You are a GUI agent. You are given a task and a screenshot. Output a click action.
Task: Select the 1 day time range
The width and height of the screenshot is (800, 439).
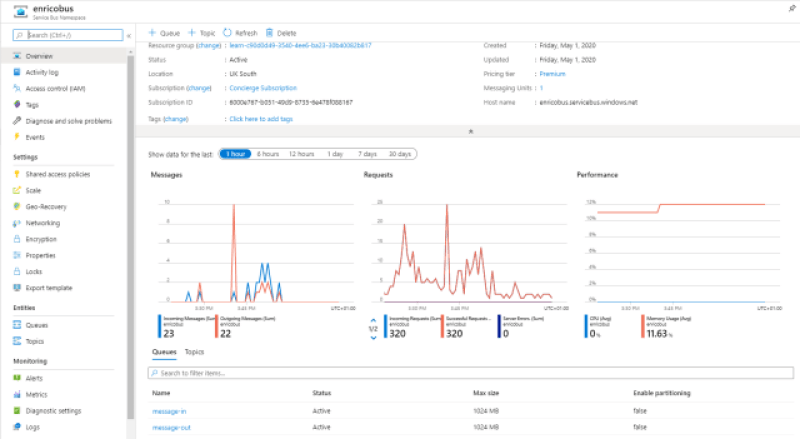pyautogui.click(x=335, y=154)
